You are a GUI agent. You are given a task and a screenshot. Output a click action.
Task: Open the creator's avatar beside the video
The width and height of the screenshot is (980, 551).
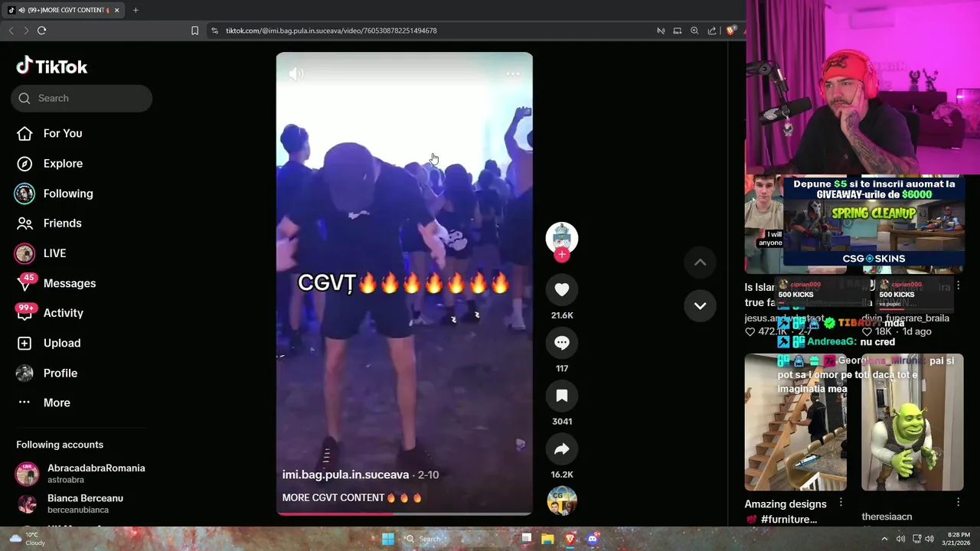click(561, 238)
